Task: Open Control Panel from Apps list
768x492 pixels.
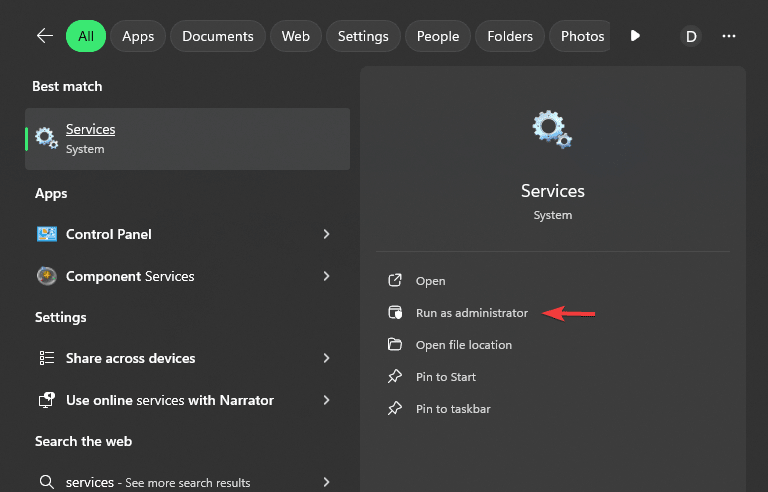Action: coord(188,234)
